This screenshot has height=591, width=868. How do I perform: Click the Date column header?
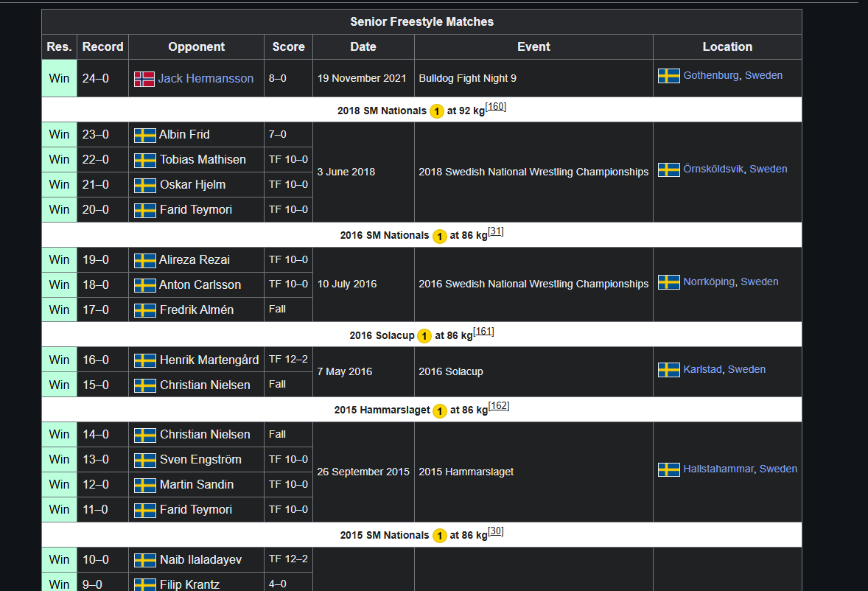[x=363, y=47]
